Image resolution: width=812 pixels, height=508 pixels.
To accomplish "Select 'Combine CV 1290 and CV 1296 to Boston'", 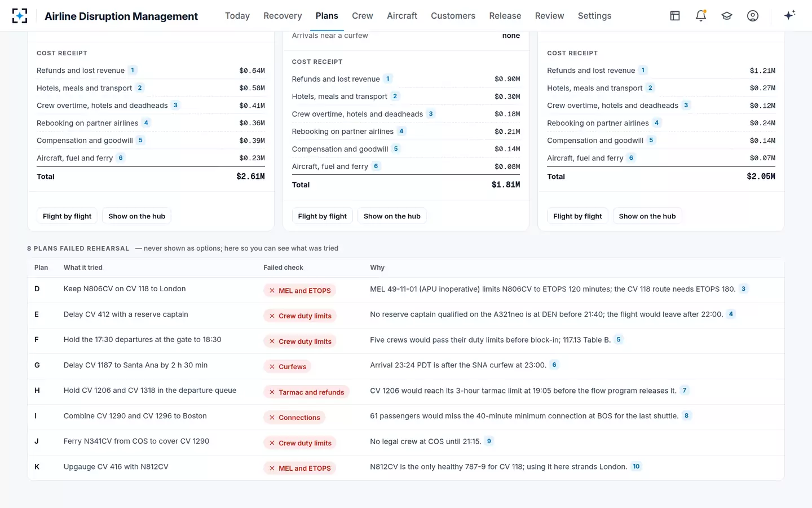I will (135, 416).
